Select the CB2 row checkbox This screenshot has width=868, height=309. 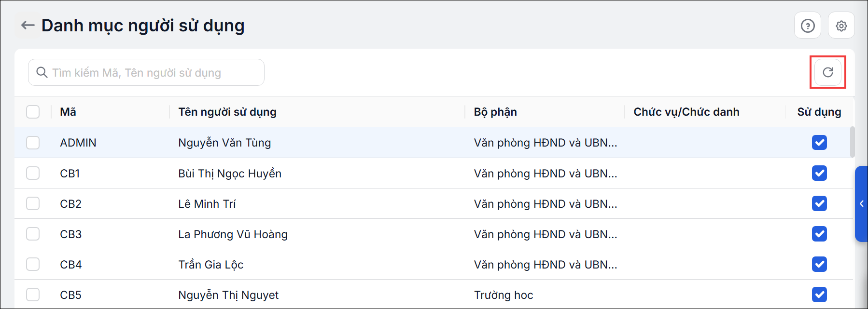(33, 203)
